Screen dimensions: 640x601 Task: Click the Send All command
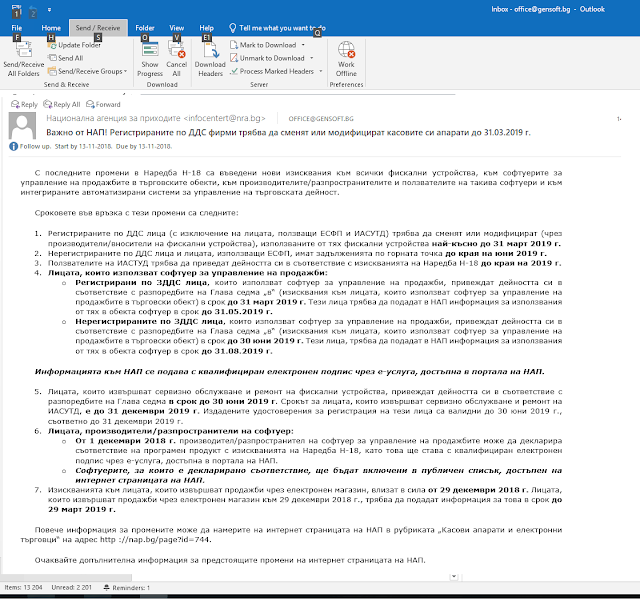(66, 58)
